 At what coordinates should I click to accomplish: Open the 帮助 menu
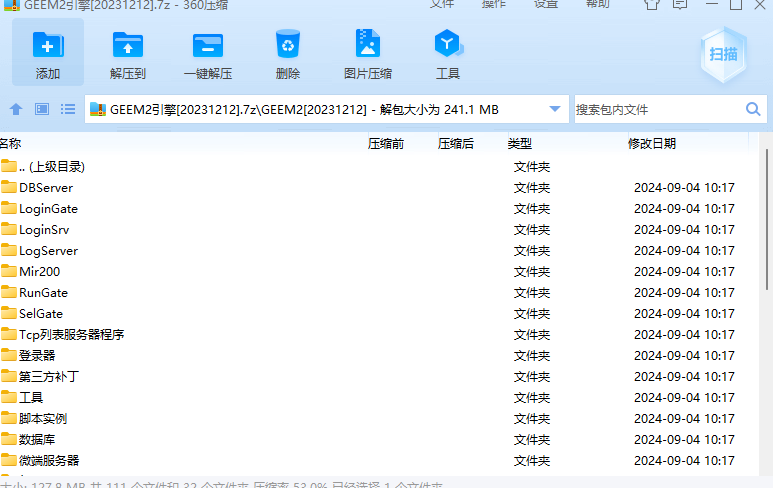tap(598, 4)
